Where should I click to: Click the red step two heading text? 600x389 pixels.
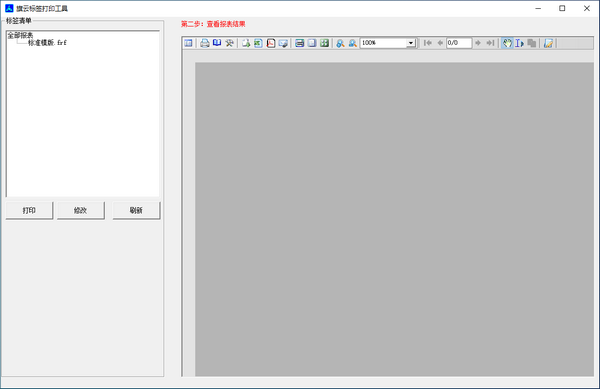(x=213, y=24)
